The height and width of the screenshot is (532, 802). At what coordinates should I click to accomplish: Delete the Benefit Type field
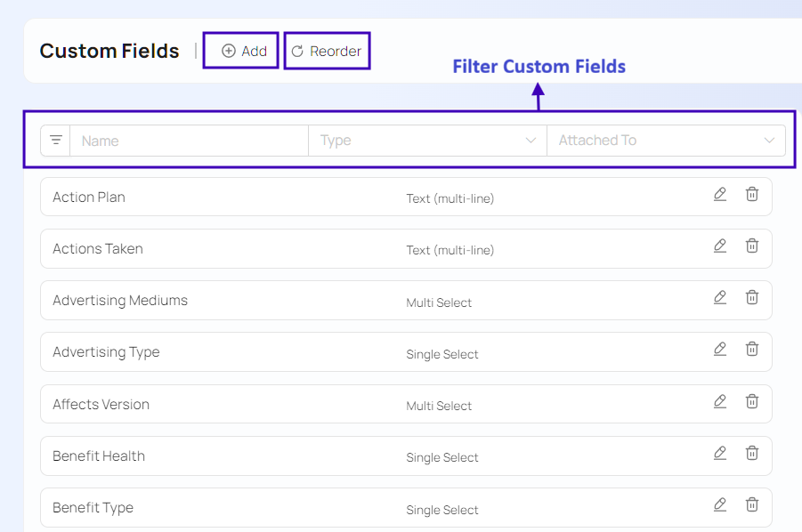[752, 504]
